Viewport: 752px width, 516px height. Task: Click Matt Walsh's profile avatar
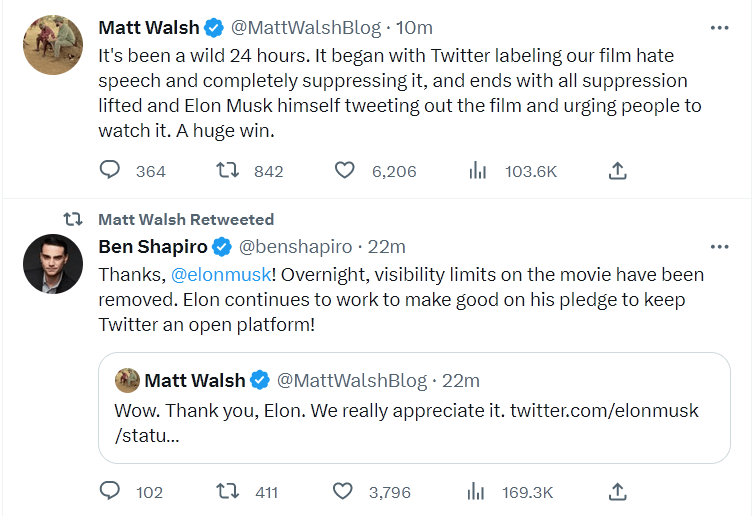tap(53, 45)
